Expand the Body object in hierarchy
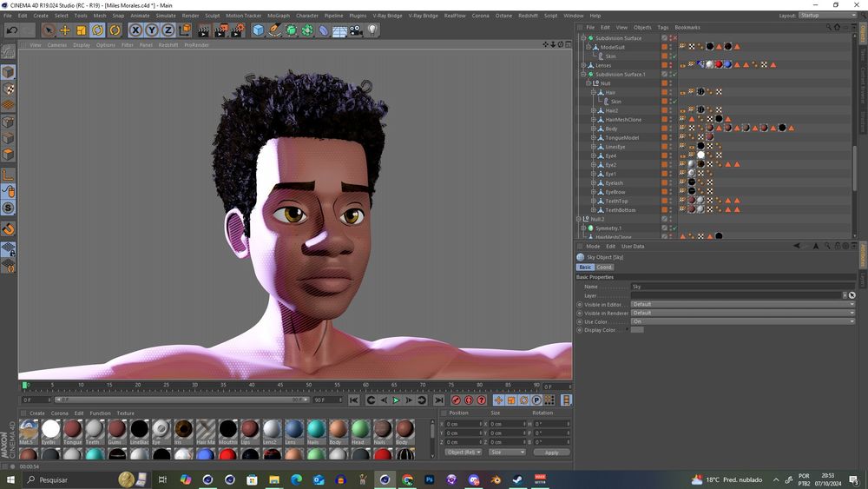868x489 pixels. pyautogui.click(x=593, y=129)
